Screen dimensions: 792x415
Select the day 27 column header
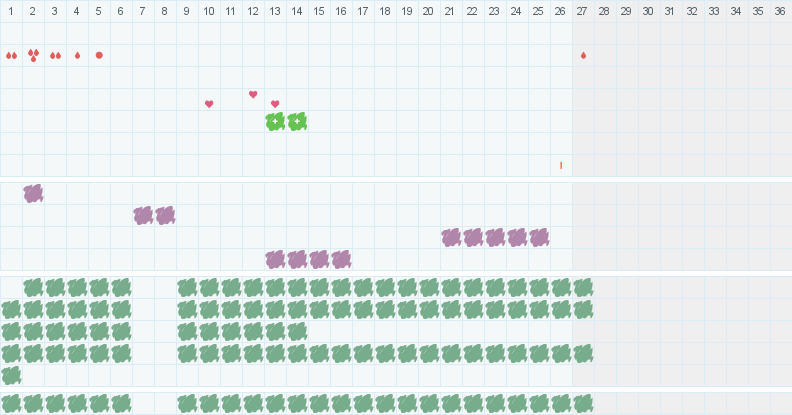point(582,11)
